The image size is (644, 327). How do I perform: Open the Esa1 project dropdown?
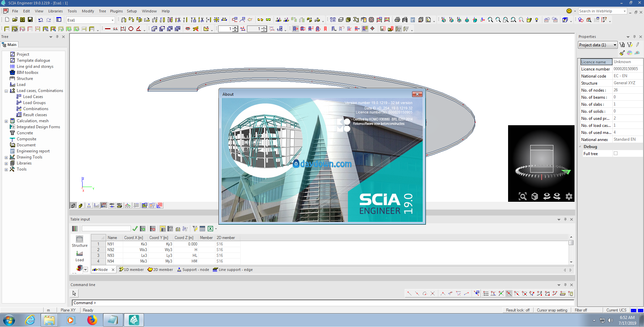click(112, 20)
